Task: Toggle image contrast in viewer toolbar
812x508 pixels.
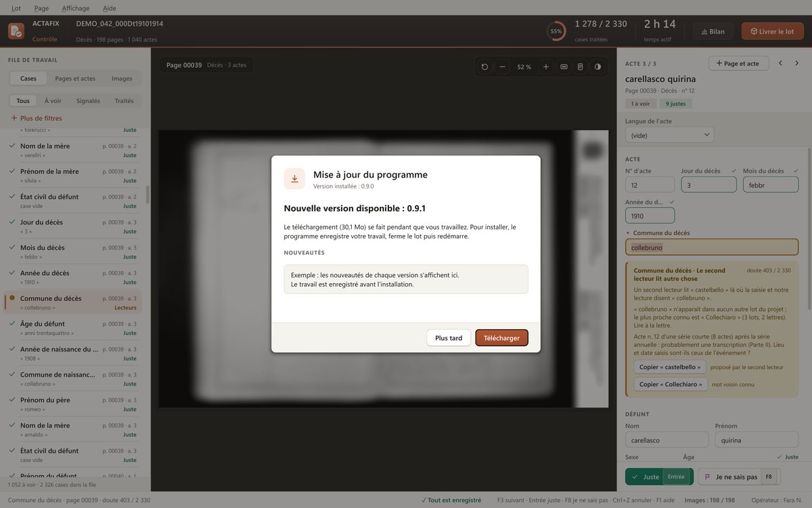Action: pos(597,67)
